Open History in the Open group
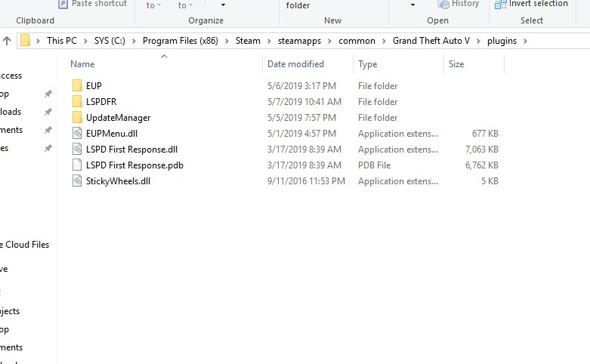 click(x=459, y=4)
